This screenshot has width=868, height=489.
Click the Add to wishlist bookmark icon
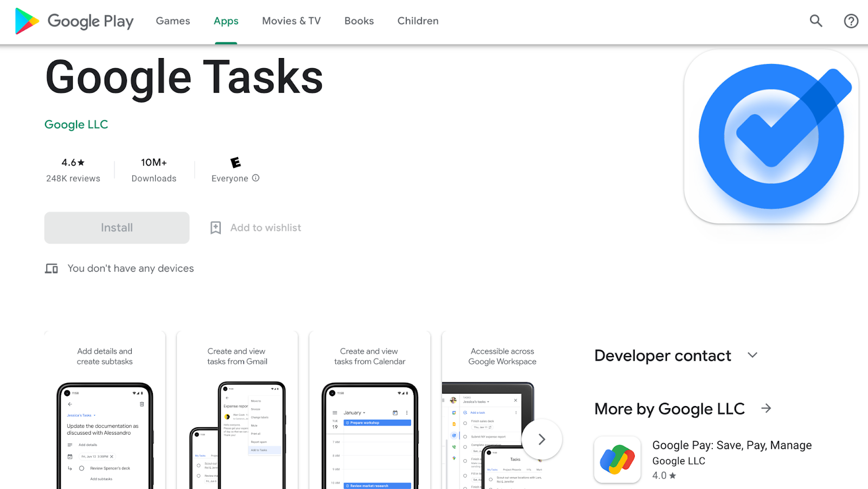(x=215, y=227)
